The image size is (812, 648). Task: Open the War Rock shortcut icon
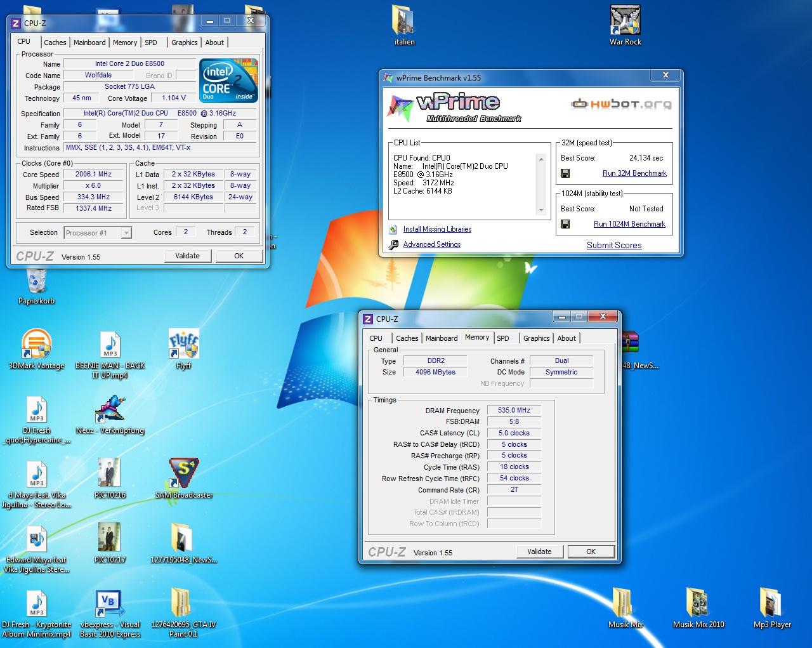[x=625, y=21]
